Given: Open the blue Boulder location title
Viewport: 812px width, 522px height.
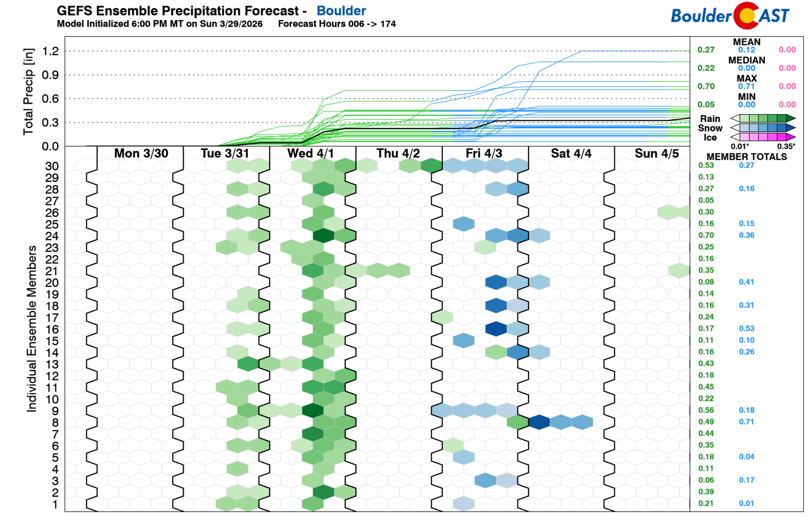Looking at the screenshot, I should (x=341, y=11).
